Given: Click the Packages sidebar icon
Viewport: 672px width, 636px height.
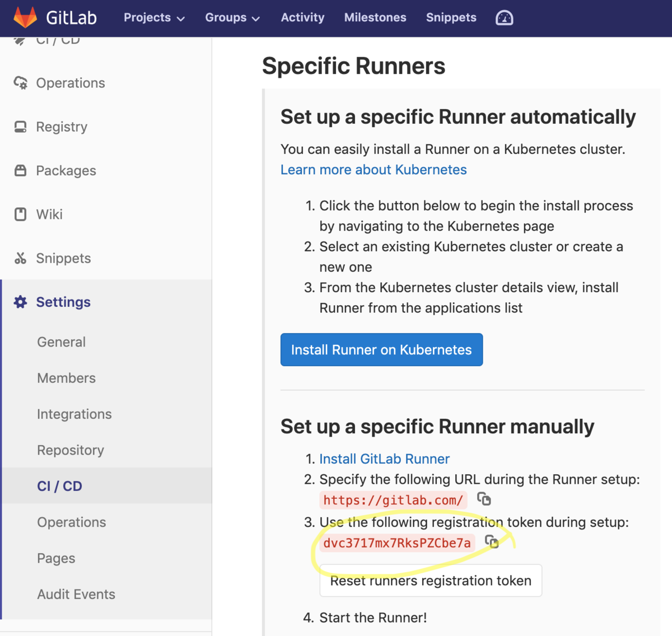Looking at the screenshot, I should click(x=20, y=170).
